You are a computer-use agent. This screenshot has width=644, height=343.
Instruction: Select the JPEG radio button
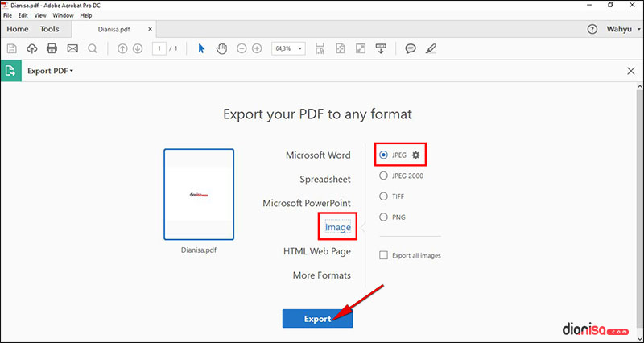pos(383,155)
